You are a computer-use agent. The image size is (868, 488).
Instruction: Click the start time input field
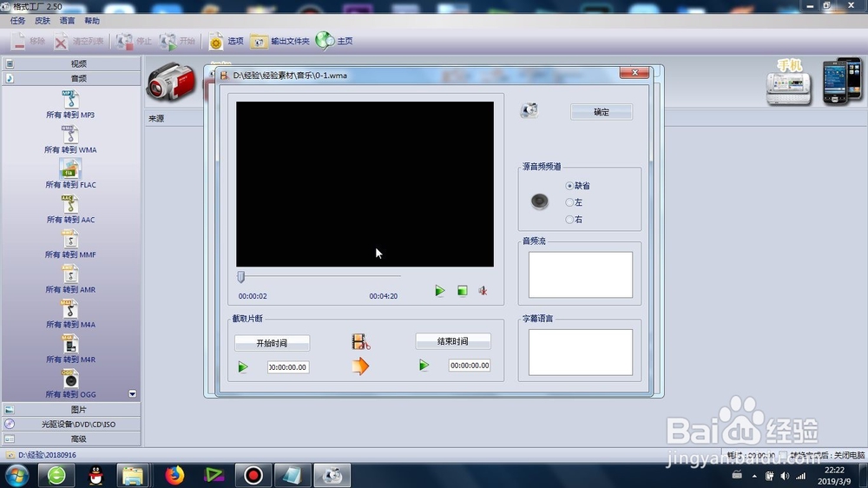pyautogui.click(x=288, y=367)
